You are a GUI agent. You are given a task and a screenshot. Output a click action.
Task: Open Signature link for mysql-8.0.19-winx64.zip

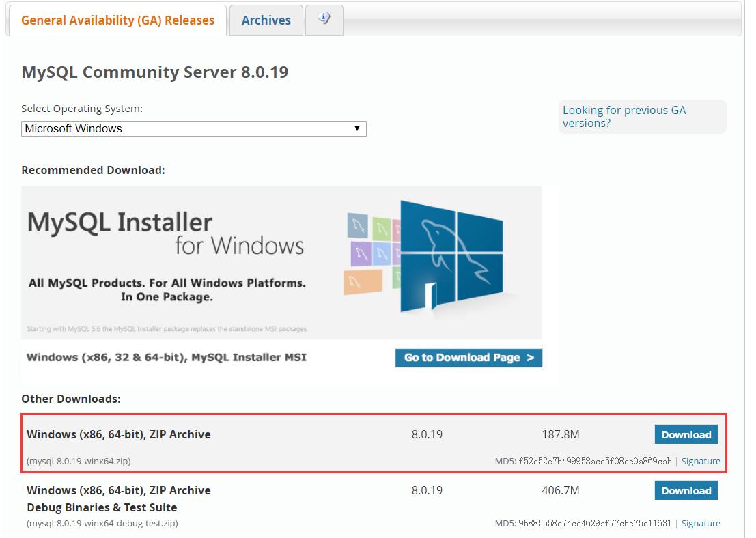pos(701,461)
